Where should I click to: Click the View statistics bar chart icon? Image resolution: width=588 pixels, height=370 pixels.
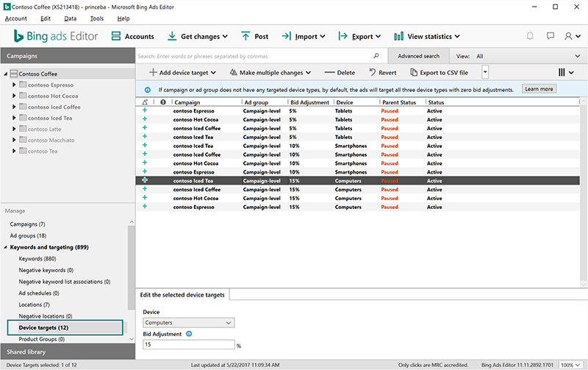tap(398, 36)
